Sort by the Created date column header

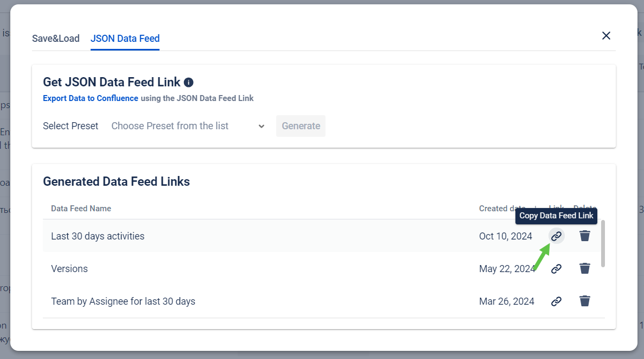click(502, 209)
